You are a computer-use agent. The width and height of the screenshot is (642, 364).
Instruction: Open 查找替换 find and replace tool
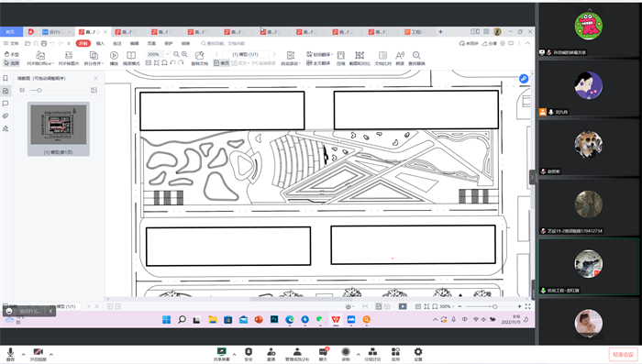pos(416,58)
